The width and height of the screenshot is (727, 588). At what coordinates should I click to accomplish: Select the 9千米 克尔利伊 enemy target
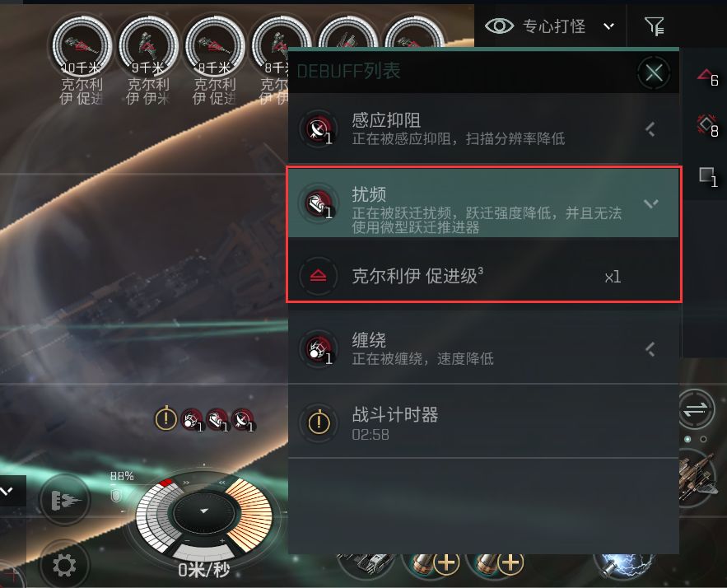click(x=148, y=60)
